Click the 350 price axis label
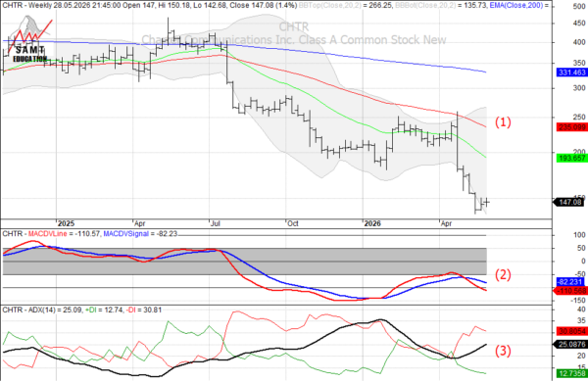Image resolution: width=588 pixels, height=382 pixels. tap(579, 63)
